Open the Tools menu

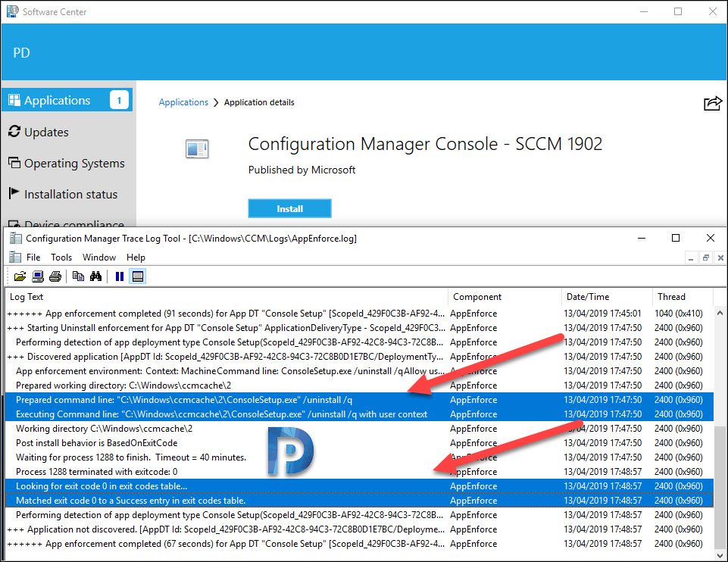[61, 257]
